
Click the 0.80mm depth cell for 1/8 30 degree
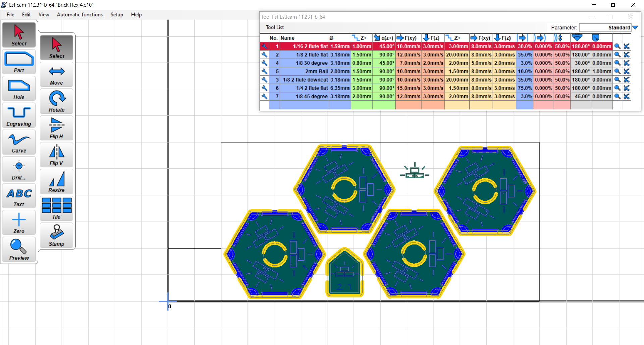tap(362, 63)
